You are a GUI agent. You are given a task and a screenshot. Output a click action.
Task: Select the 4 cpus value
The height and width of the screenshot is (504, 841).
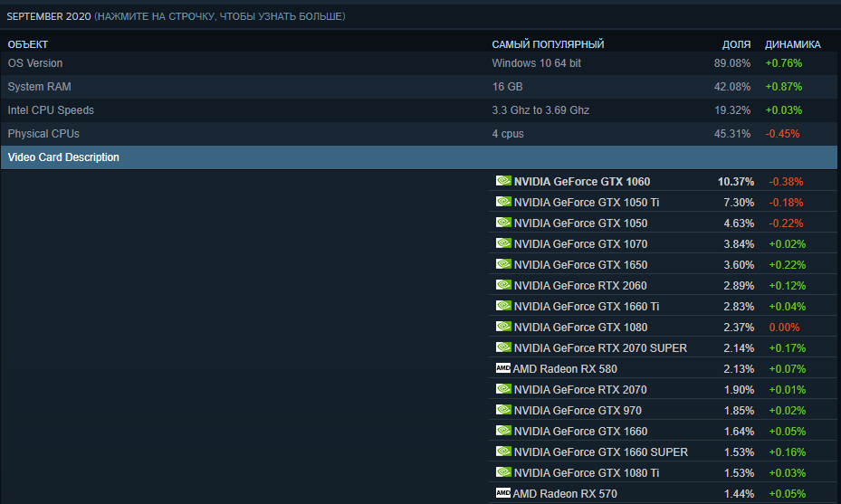(508, 134)
